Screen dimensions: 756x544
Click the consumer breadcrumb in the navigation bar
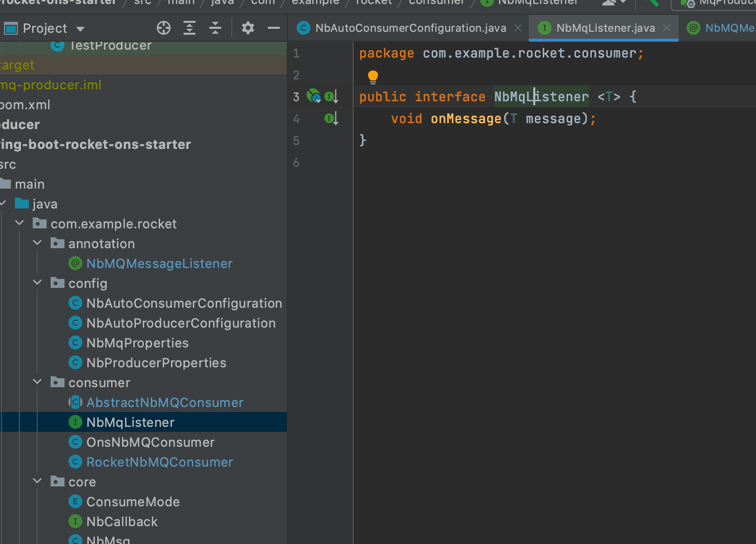point(436,2)
